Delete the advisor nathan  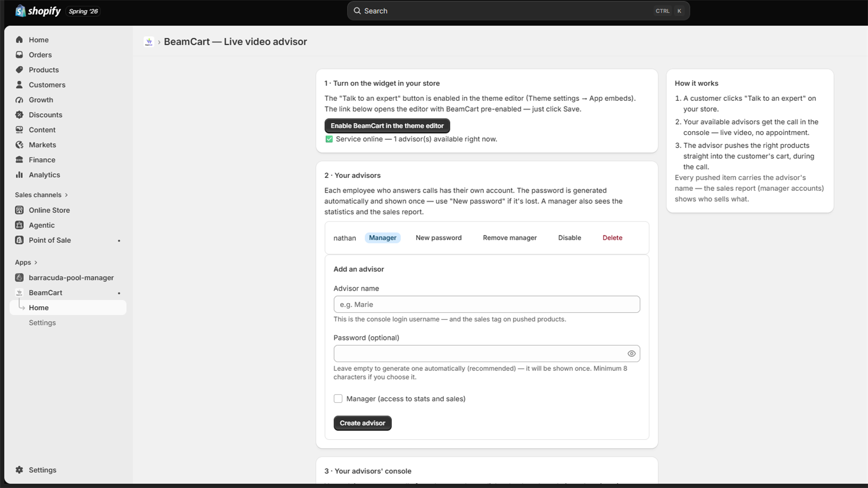point(612,237)
